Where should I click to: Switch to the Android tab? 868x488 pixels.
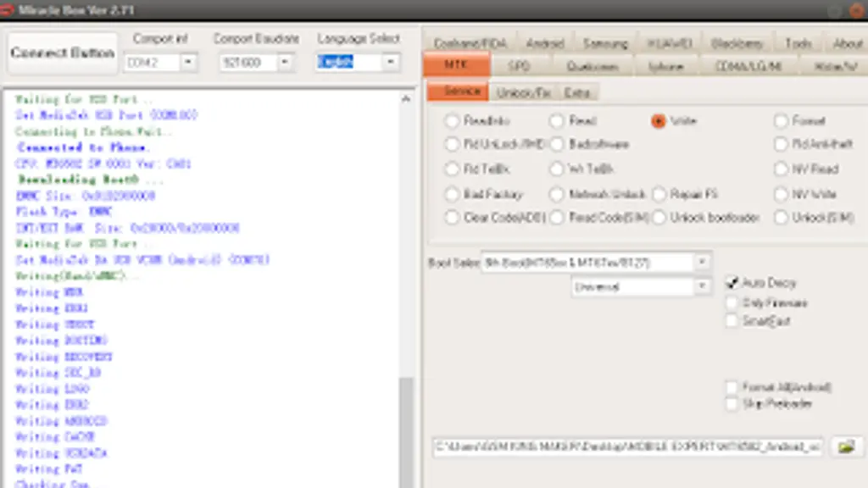pos(545,43)
